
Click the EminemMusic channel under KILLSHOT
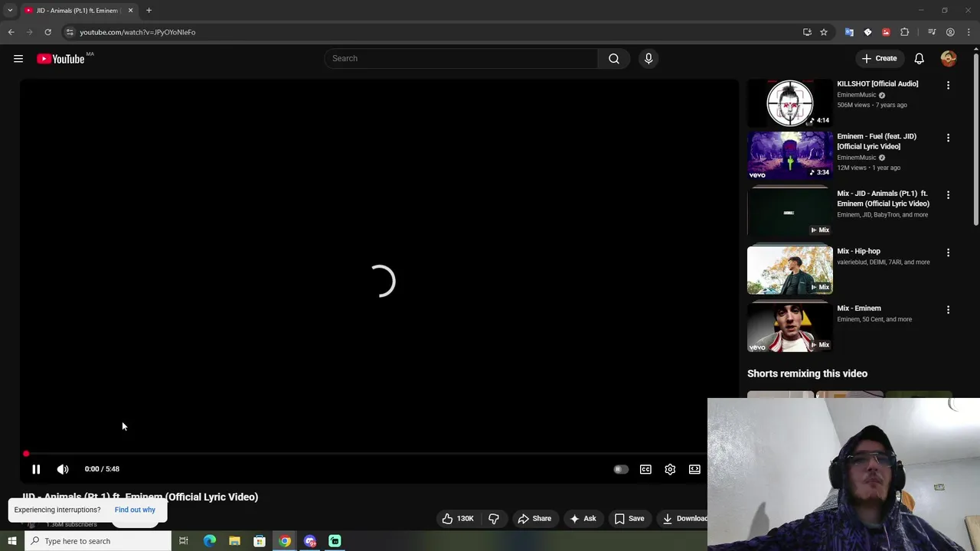coord(856,95)
